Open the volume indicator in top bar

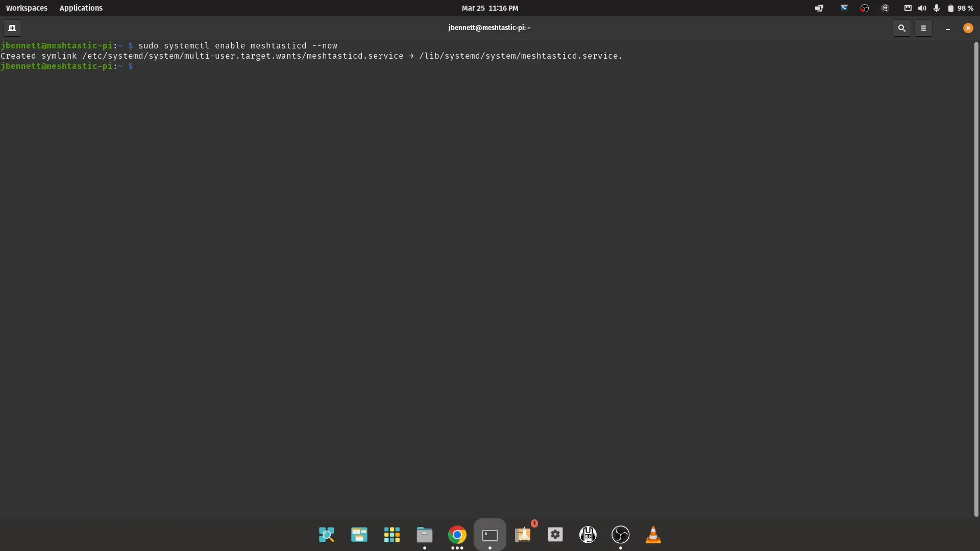coord(922,8)
